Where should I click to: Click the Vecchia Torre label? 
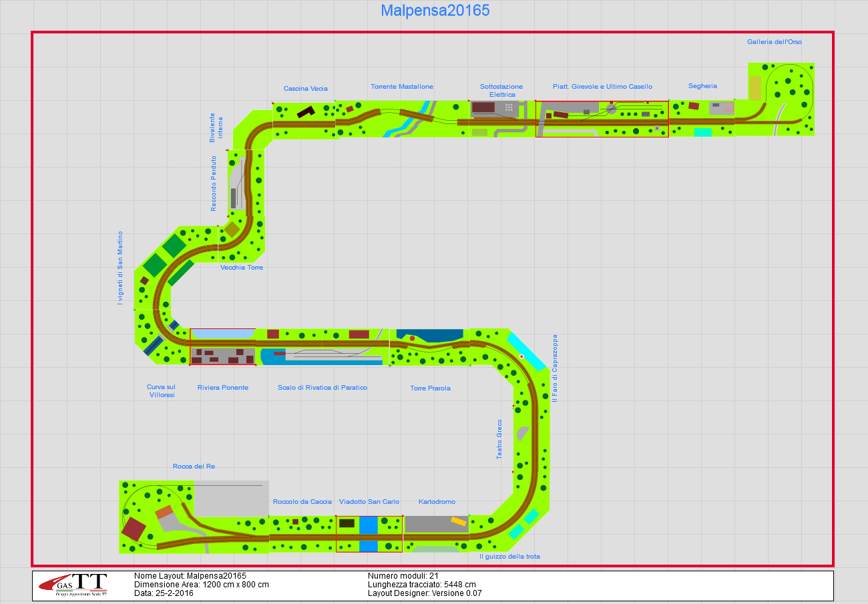click(x=242, y=268)
